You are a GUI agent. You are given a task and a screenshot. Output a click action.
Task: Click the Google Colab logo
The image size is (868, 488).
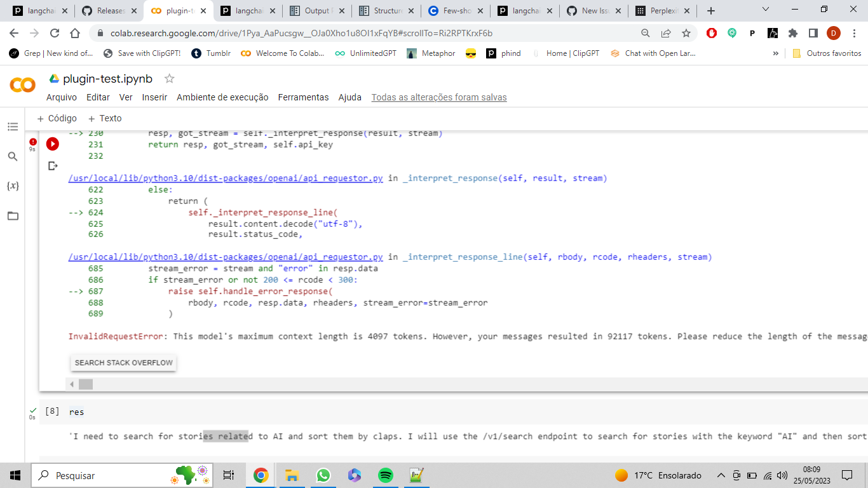22,85
